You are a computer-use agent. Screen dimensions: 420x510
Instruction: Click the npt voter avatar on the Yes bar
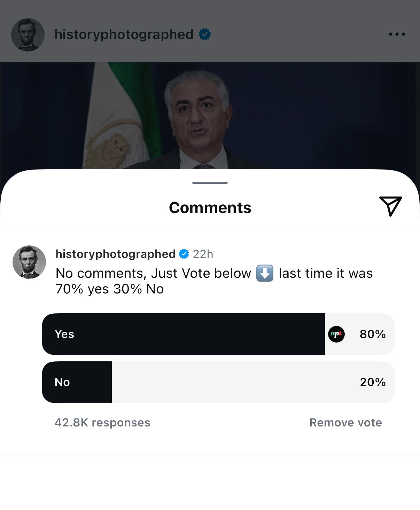[336, 334]
